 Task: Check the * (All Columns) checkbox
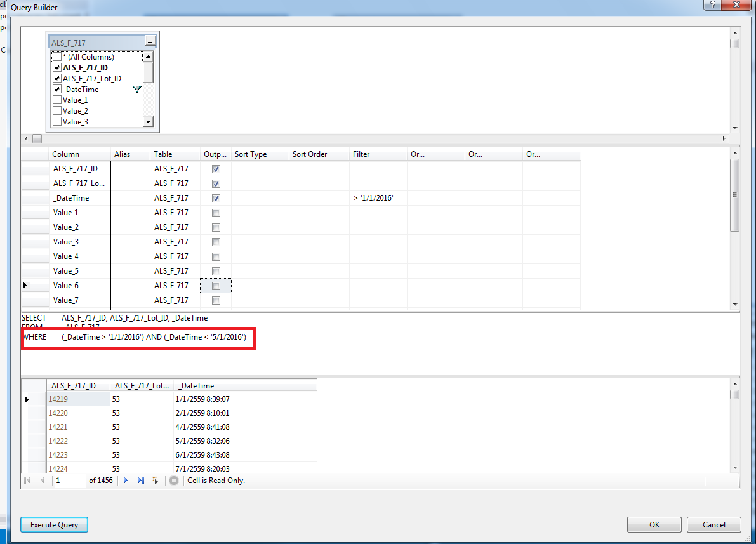pyautogui.click(x=57, y=57)
